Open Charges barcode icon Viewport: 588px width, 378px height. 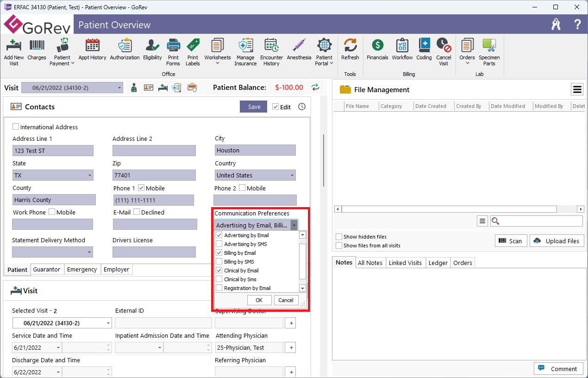[x=37, y=45]
